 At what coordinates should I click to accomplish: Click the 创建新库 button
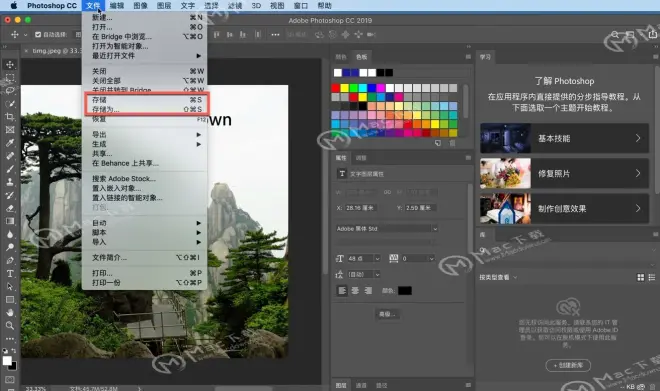click(x=568, y=365)
